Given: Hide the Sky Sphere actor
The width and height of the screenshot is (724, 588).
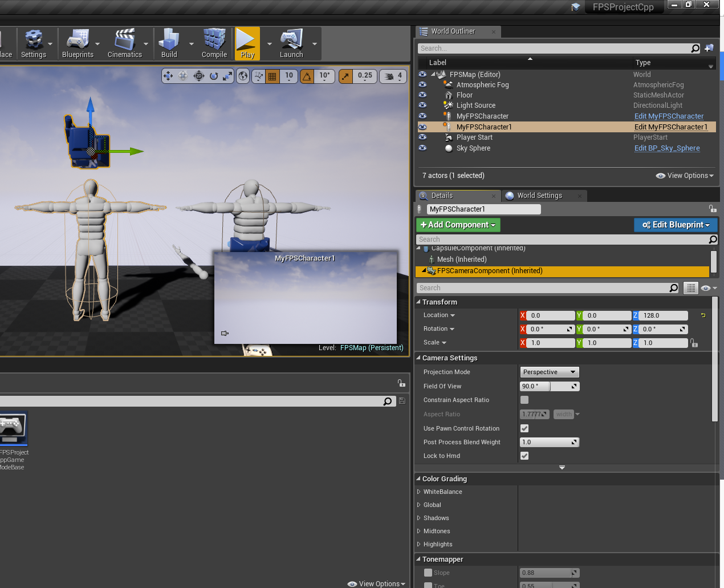Looking at the screenshot, I should click(x=422, y=148).
